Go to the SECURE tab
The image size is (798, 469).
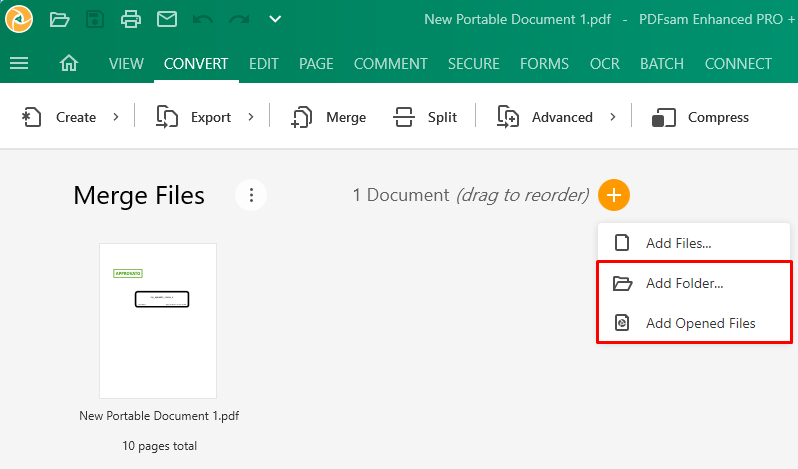[x=474, y=64]
